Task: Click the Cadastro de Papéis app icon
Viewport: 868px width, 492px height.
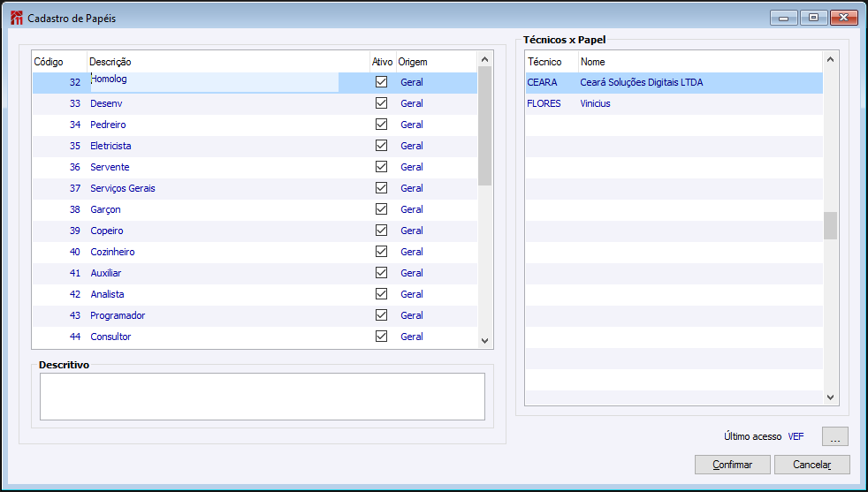Action: [17, 18]
